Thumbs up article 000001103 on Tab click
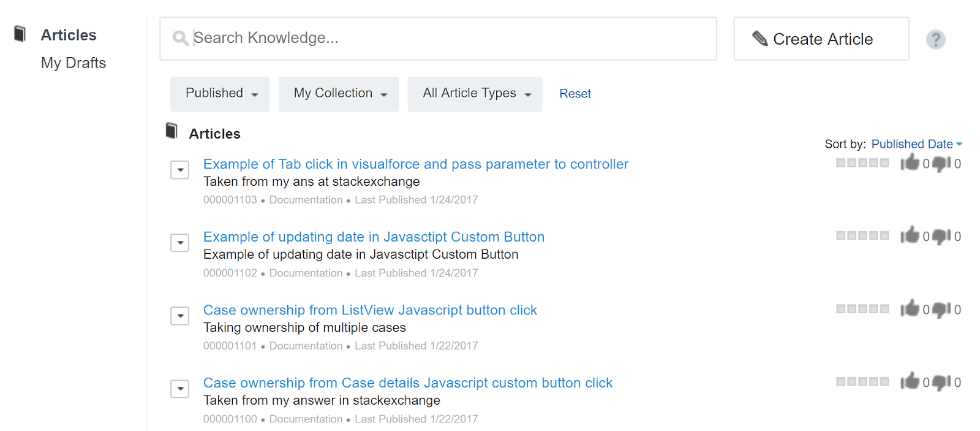 [910, 162]
